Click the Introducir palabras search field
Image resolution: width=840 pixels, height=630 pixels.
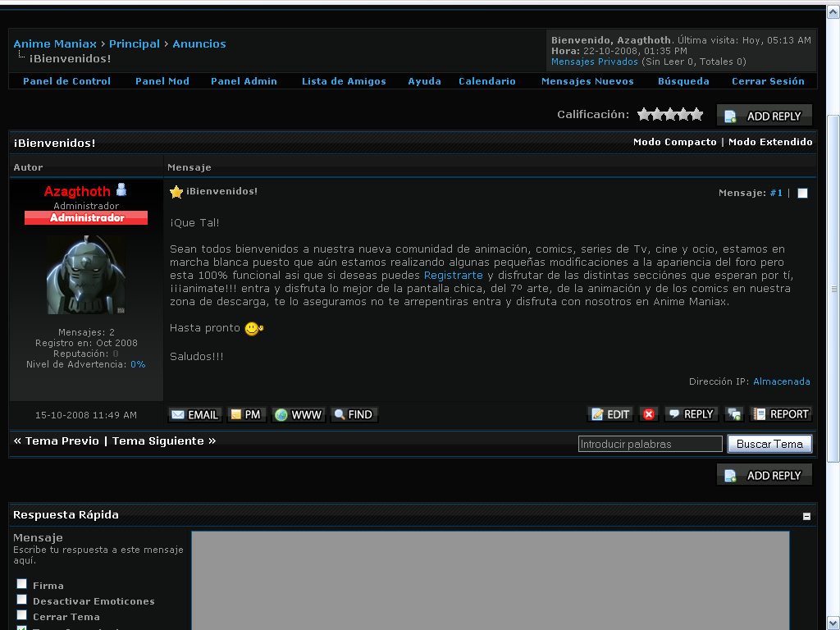pyautogui.click(x=650, y=444)
